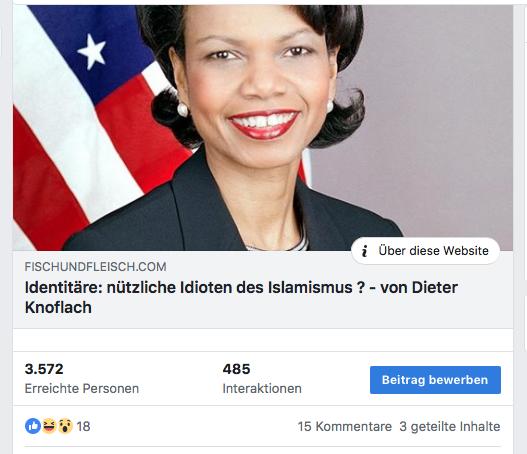Viewport: 527px width, 454px height.
Task: Click the author name Dieter Knoflach in headline
Action: pyautogui.click(x=241, y=297)
